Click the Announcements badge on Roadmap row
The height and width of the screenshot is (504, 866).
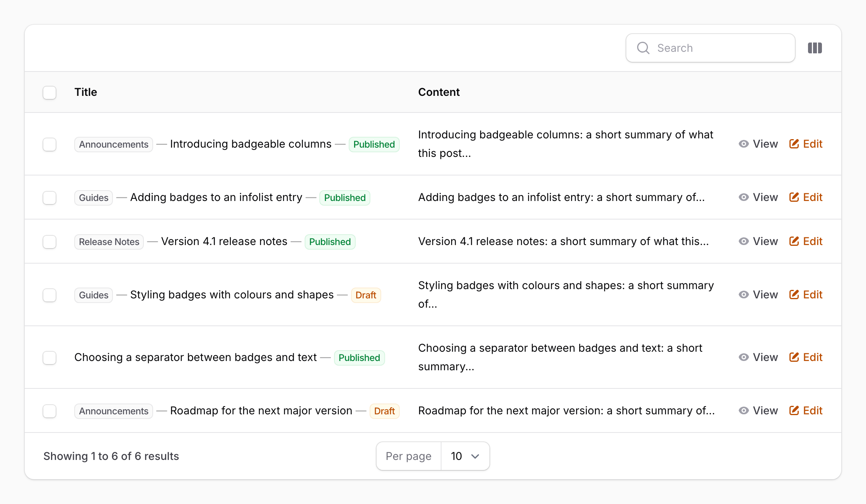114,411
